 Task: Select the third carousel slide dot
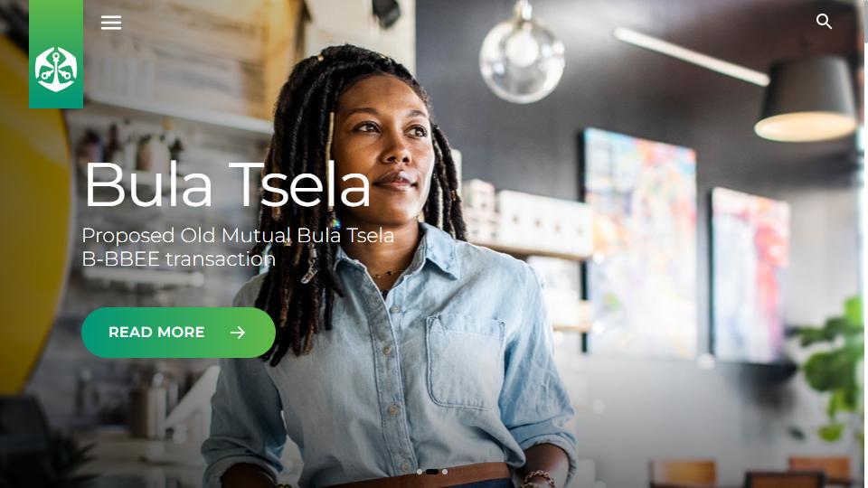pos(445,472)
